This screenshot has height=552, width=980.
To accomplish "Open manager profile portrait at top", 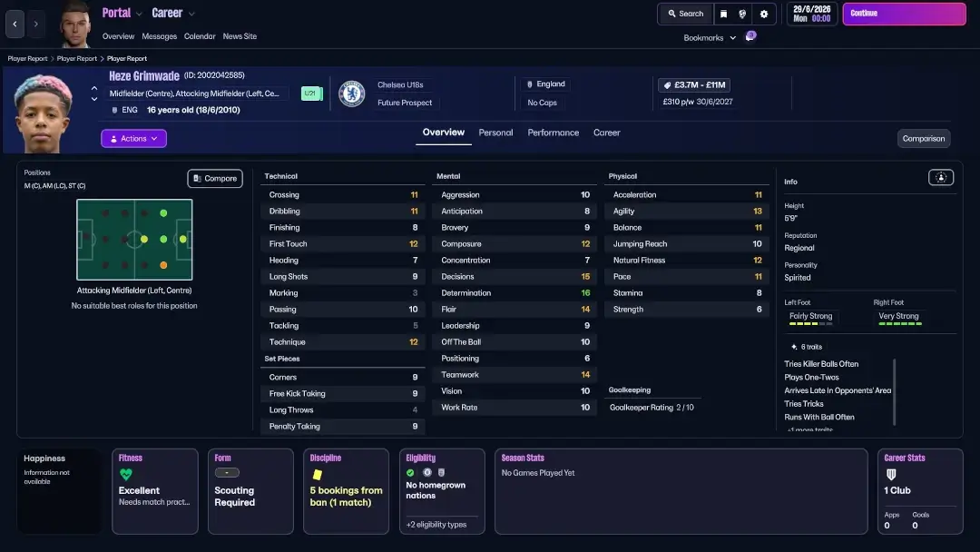I will (75, 25).
